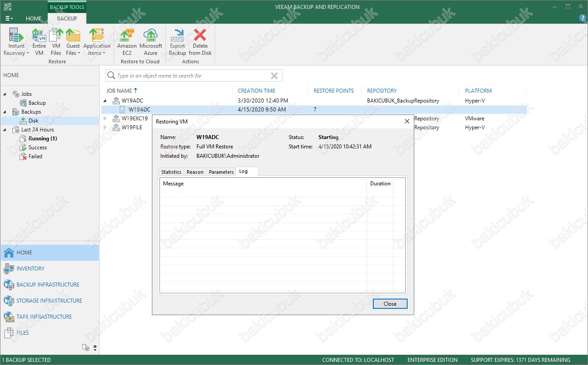The height and width of the screenshot is (365, 588).
Task: Launch the VM Files restore
Action: (x=56, y=42)
